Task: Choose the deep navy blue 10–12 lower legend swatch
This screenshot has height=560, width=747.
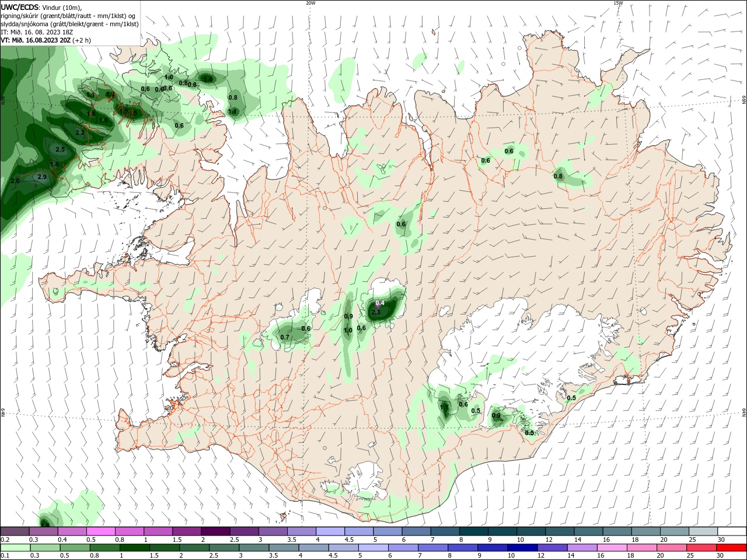Action: pyautogui.click(x=522, y=548)
